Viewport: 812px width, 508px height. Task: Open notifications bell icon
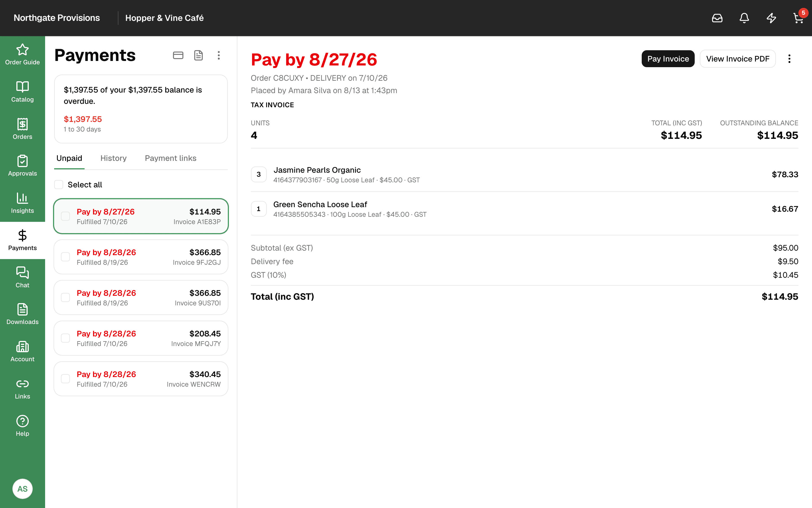744,18
